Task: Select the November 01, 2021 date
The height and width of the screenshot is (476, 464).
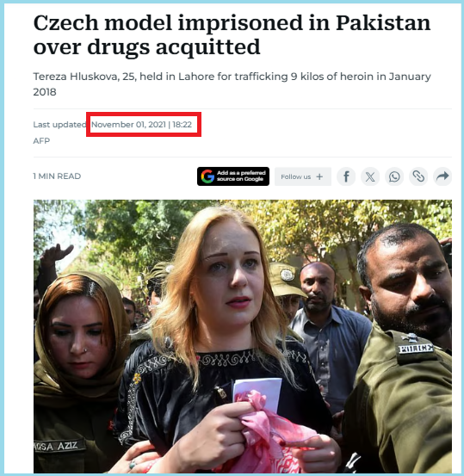Action: [x=128, y=125]
